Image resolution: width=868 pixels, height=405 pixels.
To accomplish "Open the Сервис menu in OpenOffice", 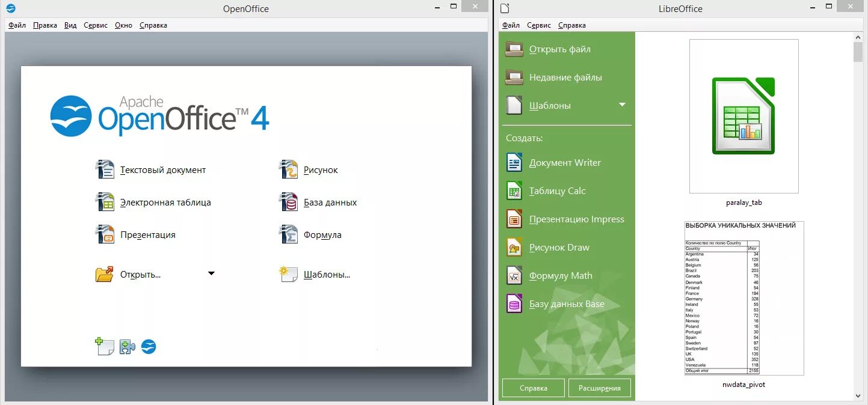I will [96, 25].
